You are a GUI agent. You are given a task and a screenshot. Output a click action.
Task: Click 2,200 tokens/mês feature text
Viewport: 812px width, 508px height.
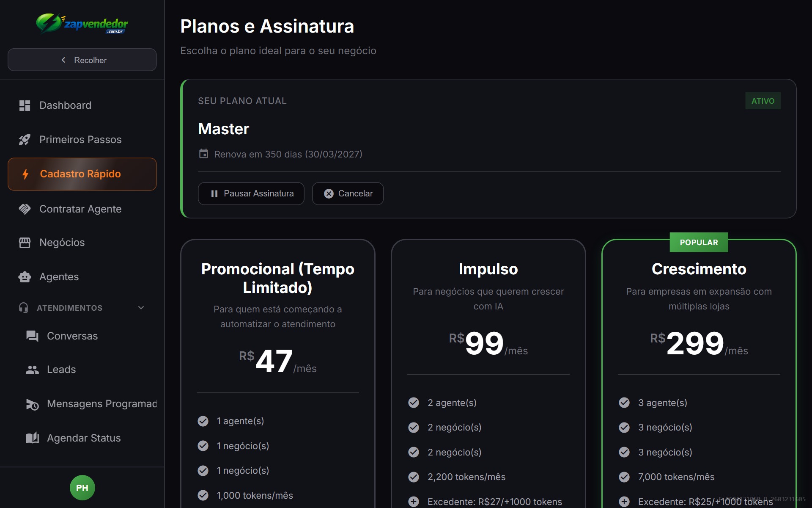466,477
